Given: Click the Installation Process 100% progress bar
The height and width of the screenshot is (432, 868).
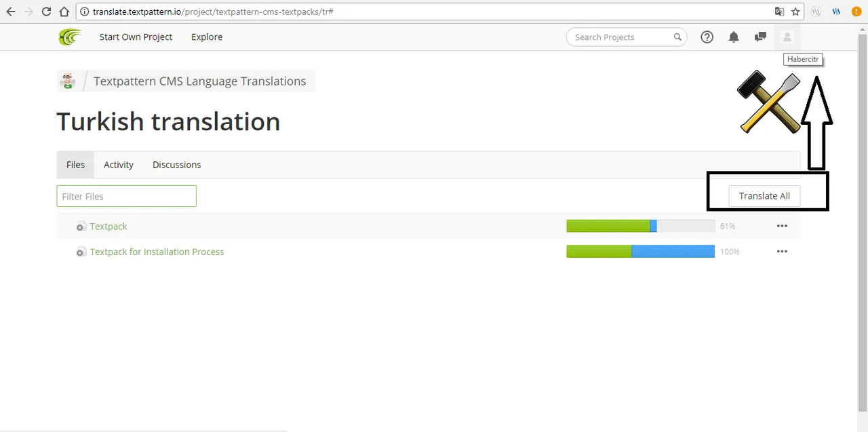Looking at the screenshot, I should click(x=640, y=252).
